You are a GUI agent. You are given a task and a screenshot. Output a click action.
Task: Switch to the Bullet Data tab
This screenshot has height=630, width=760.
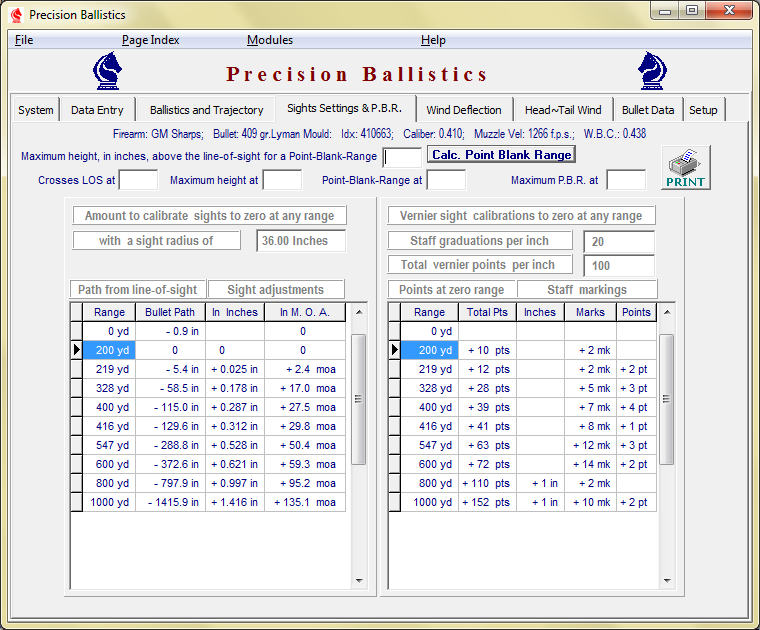click(648, 110)
